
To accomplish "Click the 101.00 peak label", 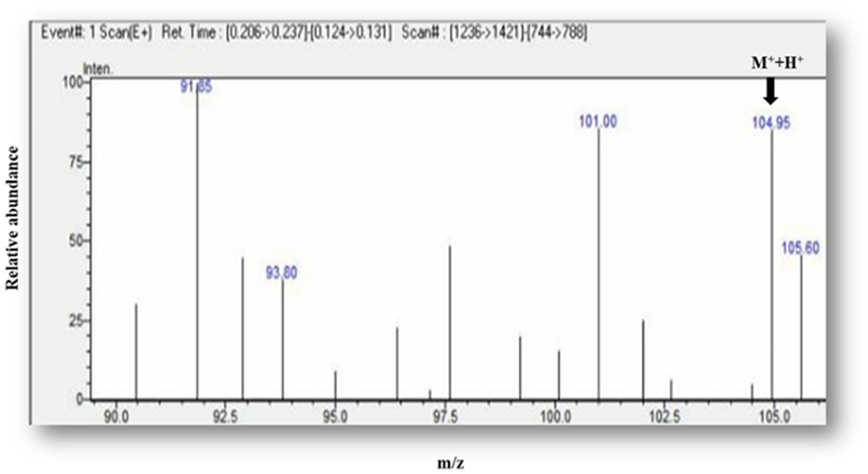I will (x=598, y=122).
